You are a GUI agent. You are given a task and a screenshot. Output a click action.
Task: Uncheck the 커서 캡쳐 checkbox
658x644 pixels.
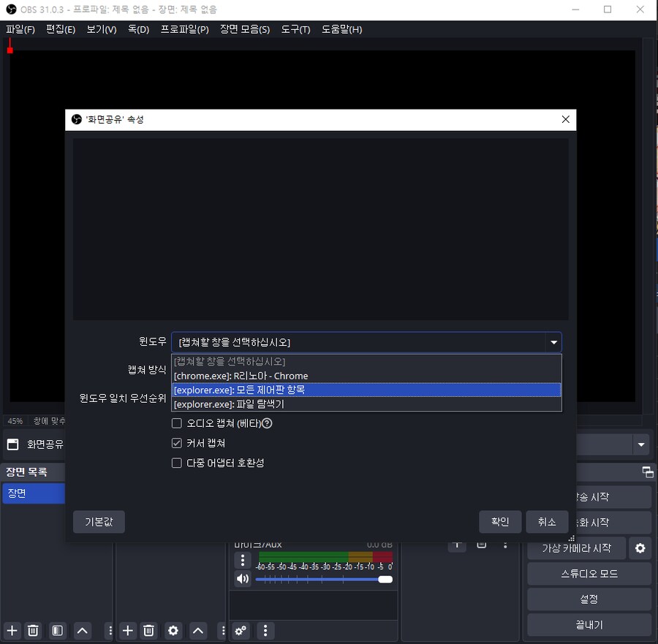[x=176, y=443]
